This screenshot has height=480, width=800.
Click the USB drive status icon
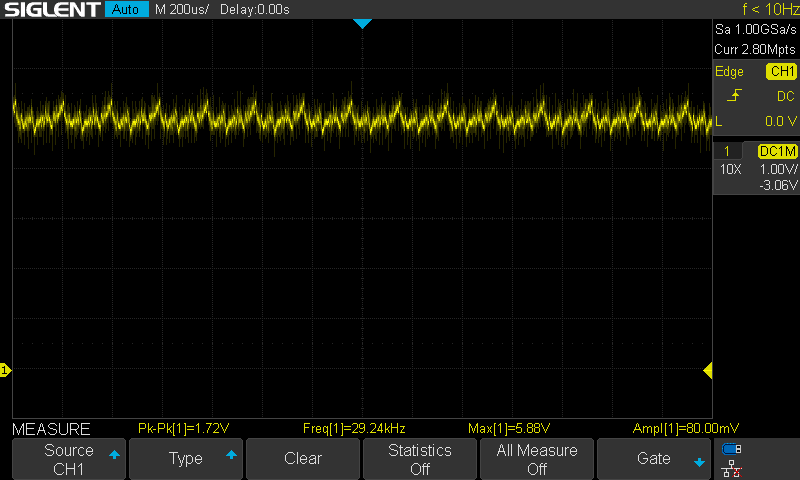tap(731, 449)
